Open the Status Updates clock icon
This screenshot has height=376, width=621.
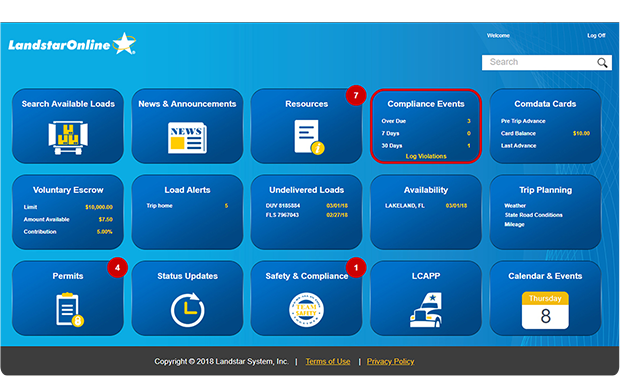pos(188,310)
